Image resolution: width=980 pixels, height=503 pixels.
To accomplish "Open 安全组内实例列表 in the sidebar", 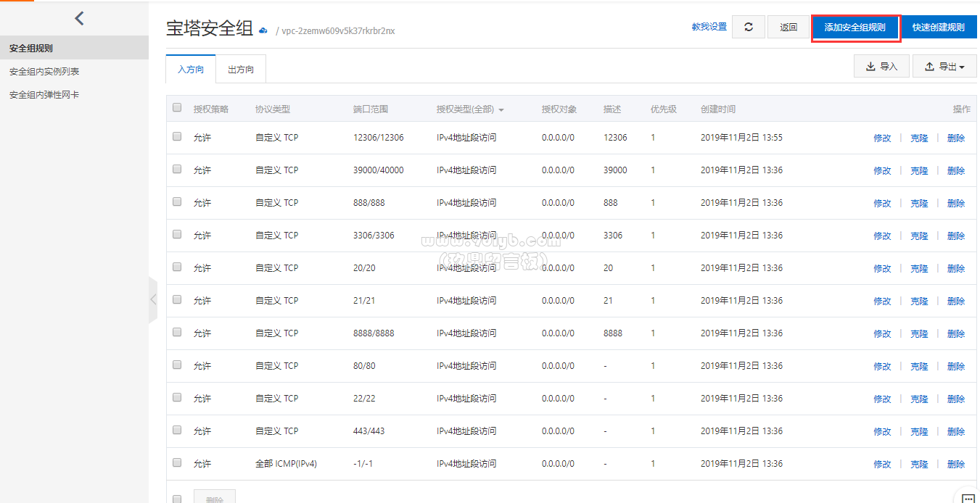I will 74,72.
